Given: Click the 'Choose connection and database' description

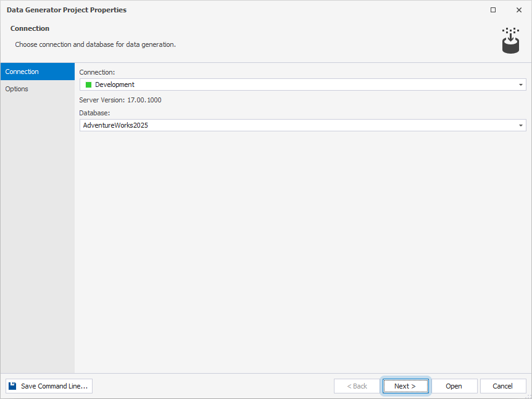Looking at the screenshot, I should tap(95, 44).
